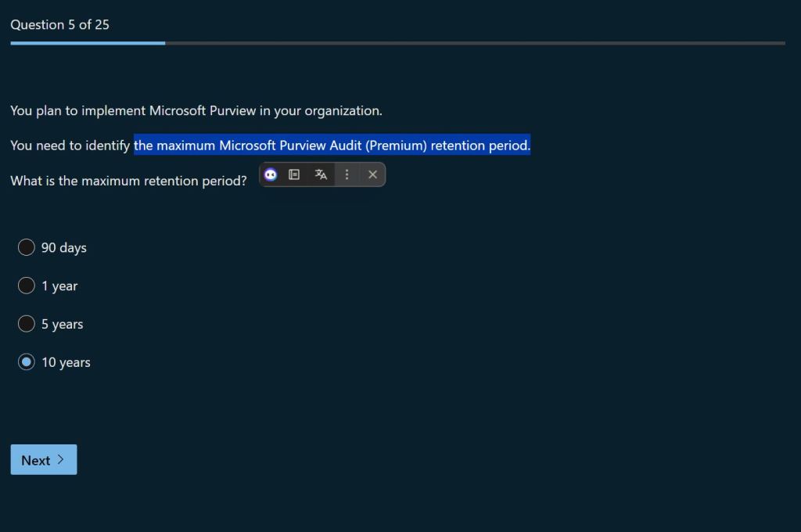Screen dimensions: 801x532
Task: Click the sidebar panel icon in selection toolbar
Action: point(294,174)
